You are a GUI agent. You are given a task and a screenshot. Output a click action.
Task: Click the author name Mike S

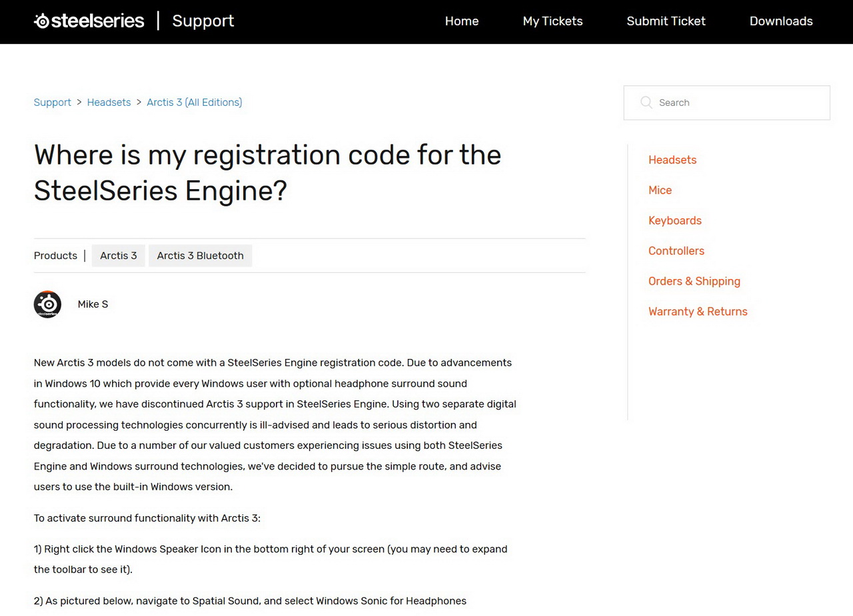[x=93, y=304]
